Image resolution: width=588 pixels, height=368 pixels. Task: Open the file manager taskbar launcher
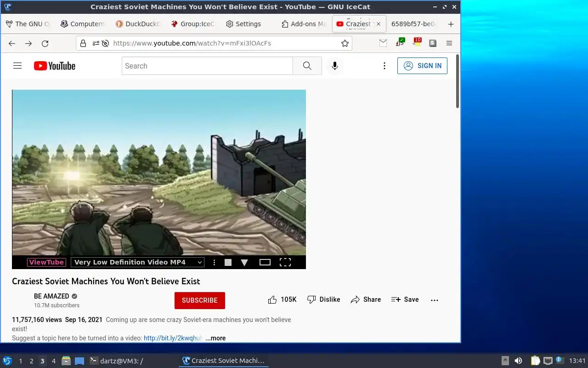(66, 361)
